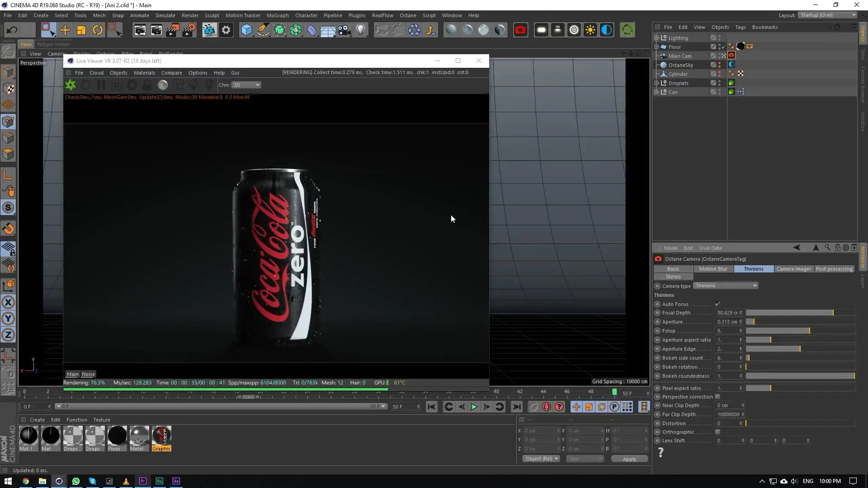Open the MoGraph menu
The image size is (868, 488).
point(278,15)
